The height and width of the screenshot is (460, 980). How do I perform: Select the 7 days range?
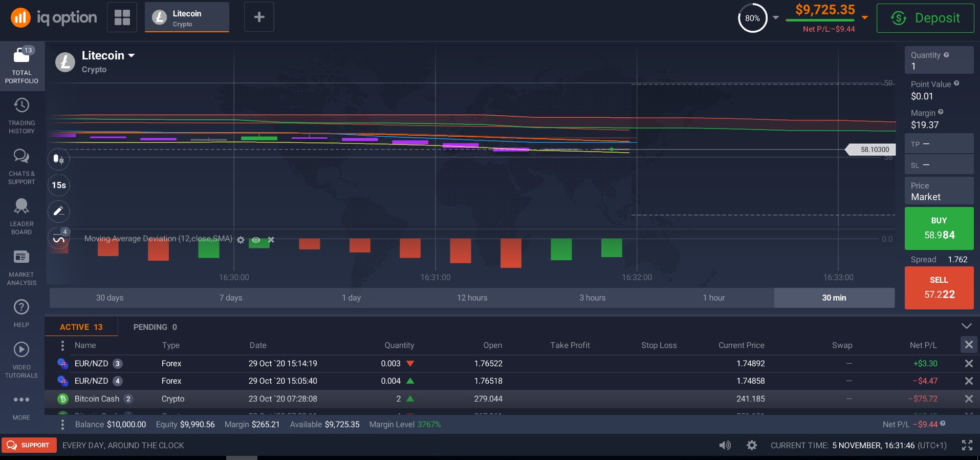point(231,298)
